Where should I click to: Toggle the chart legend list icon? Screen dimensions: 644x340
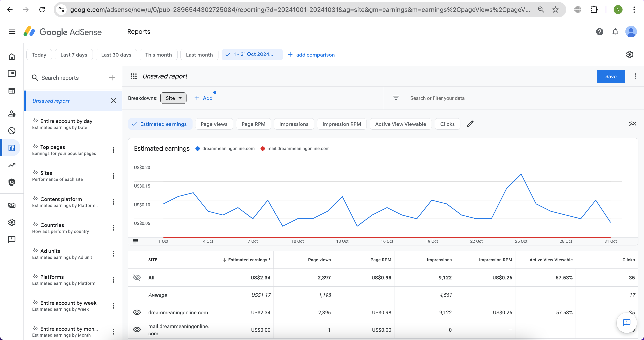(x=135, y=241)
